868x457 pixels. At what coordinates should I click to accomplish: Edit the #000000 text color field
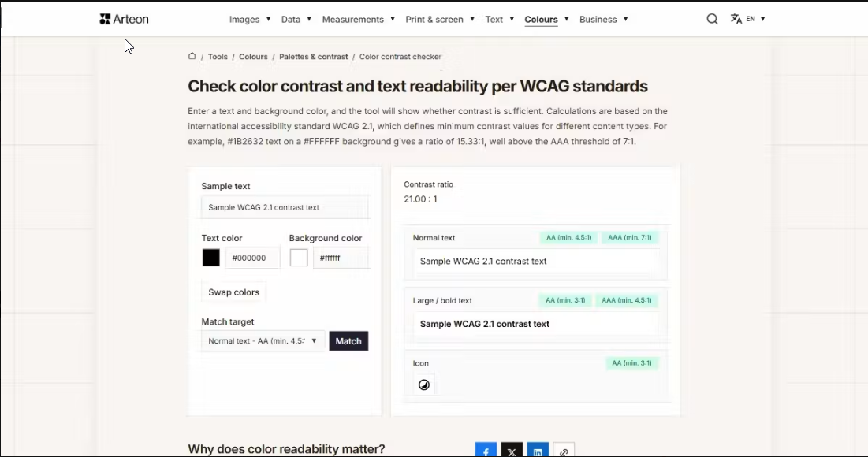tap(252, 258)
